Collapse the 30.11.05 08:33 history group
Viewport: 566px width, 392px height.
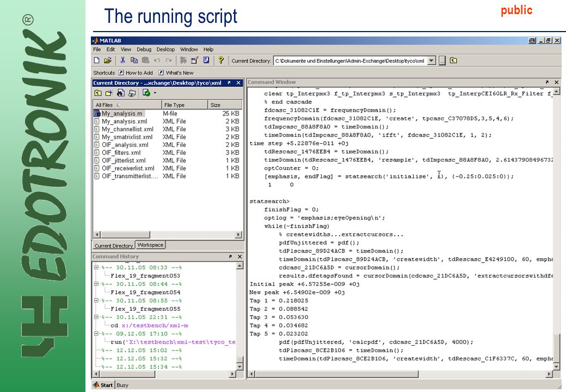click(x=96, y=267)
